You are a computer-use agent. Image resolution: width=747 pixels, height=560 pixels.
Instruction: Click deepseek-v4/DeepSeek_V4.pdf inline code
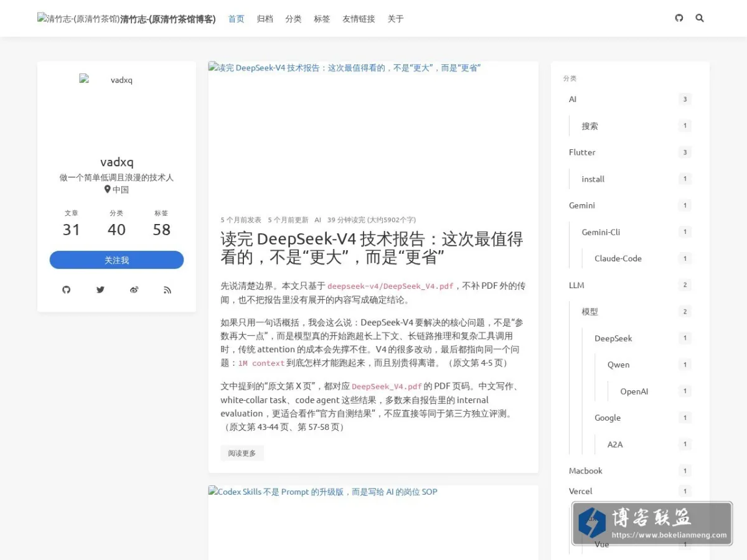click(390, 286)
